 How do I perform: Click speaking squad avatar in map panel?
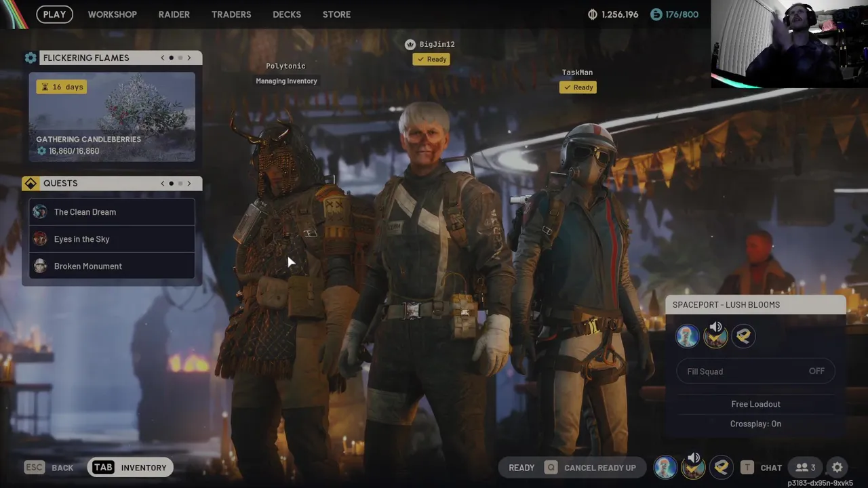point(715,335)
